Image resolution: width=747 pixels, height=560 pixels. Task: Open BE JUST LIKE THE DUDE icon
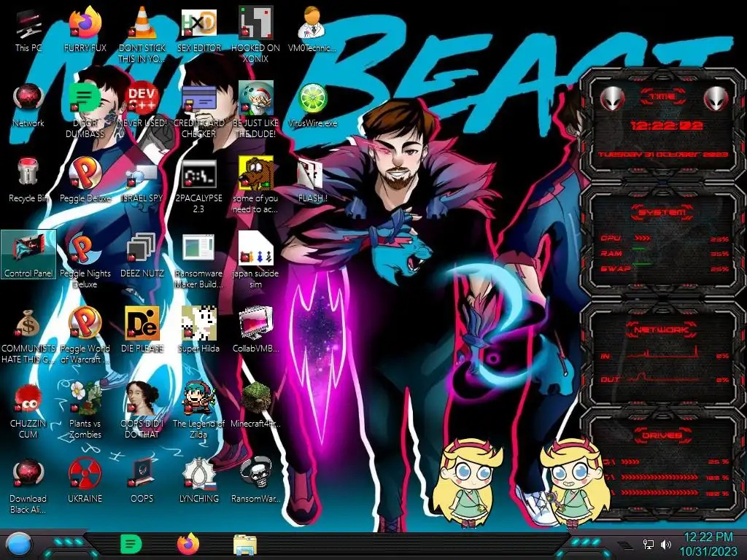[x=255, y=111]
